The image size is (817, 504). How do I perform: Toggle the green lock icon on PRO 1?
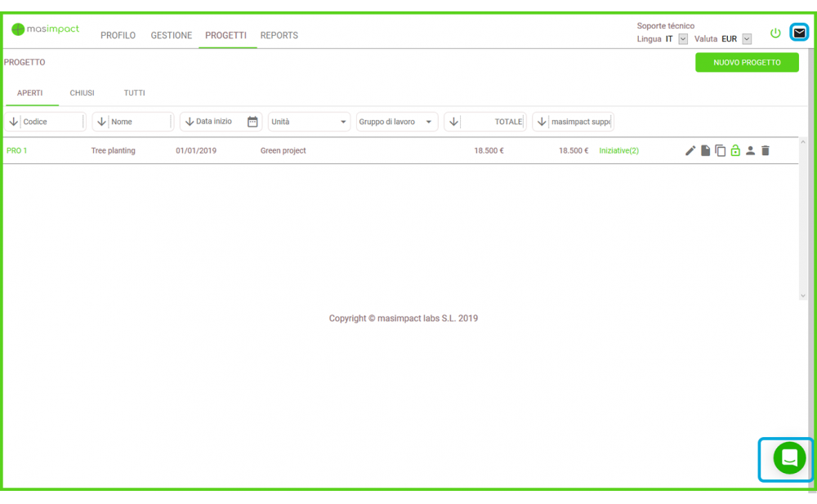coord(735,150)
